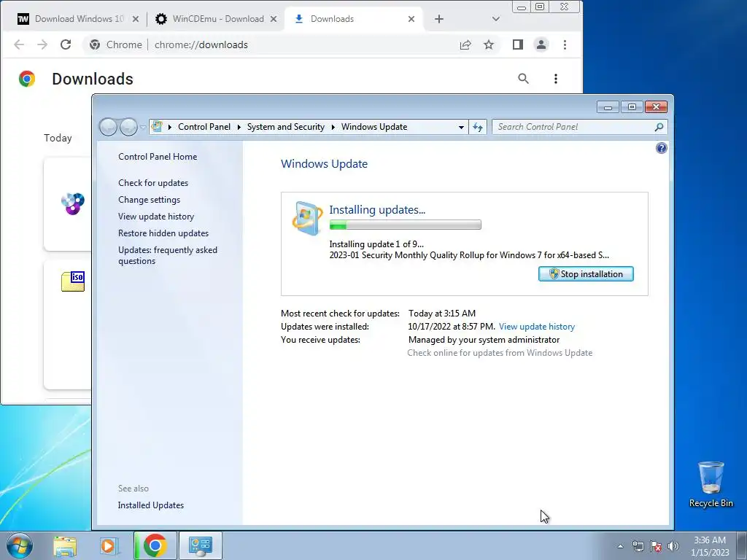
Task: Expand the arrow after Control Panel breadcrumb
Action: pos(239,127)
